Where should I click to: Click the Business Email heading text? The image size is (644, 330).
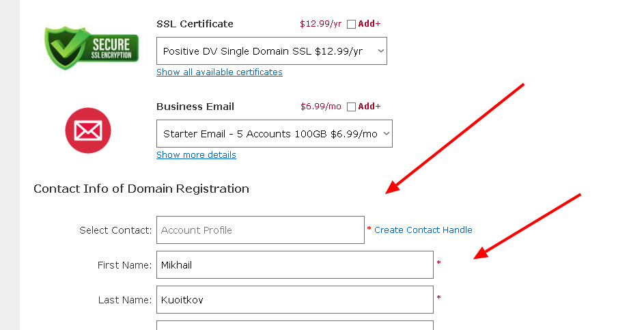click(195, 107)
